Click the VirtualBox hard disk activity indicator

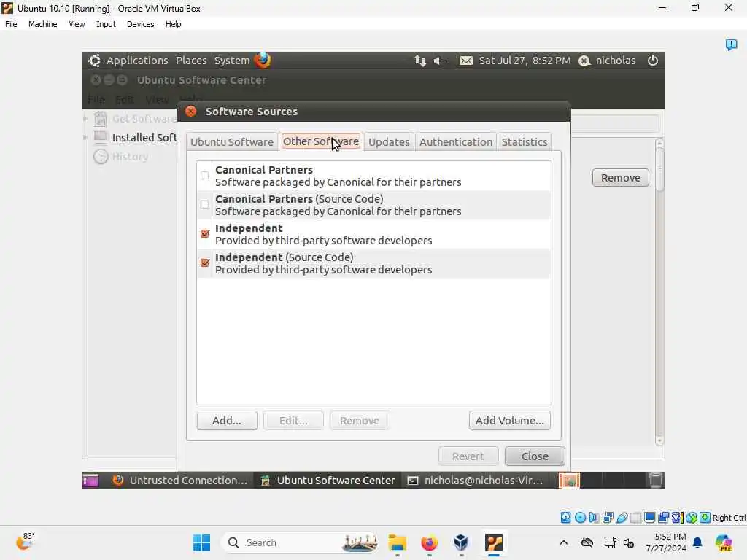(x=565, y=518)
